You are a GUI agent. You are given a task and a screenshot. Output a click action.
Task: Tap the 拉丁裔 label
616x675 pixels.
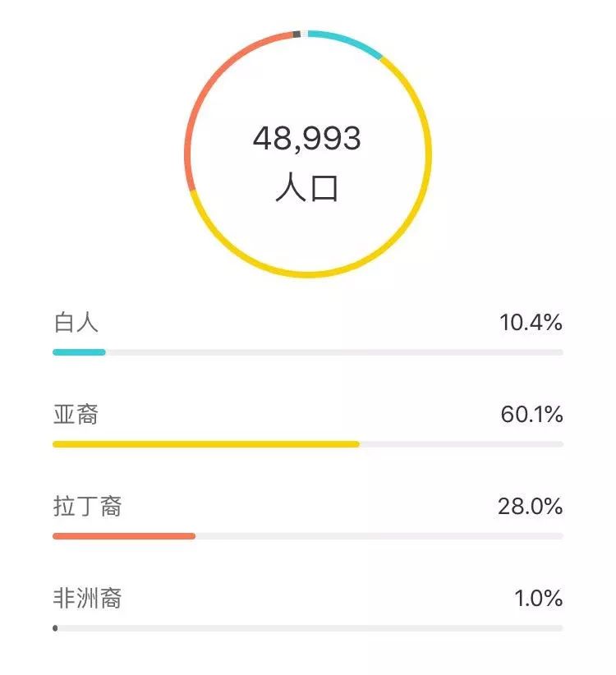click(87, 506)
